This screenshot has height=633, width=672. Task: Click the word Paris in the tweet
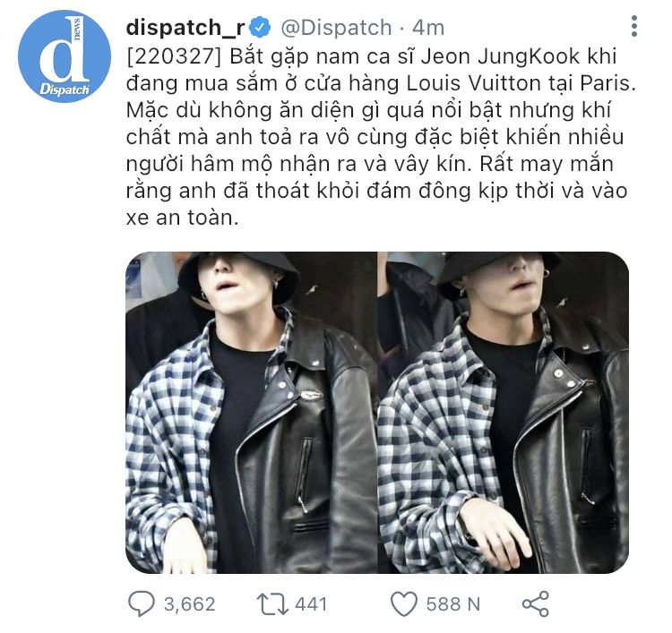click(x=605, y=83)
